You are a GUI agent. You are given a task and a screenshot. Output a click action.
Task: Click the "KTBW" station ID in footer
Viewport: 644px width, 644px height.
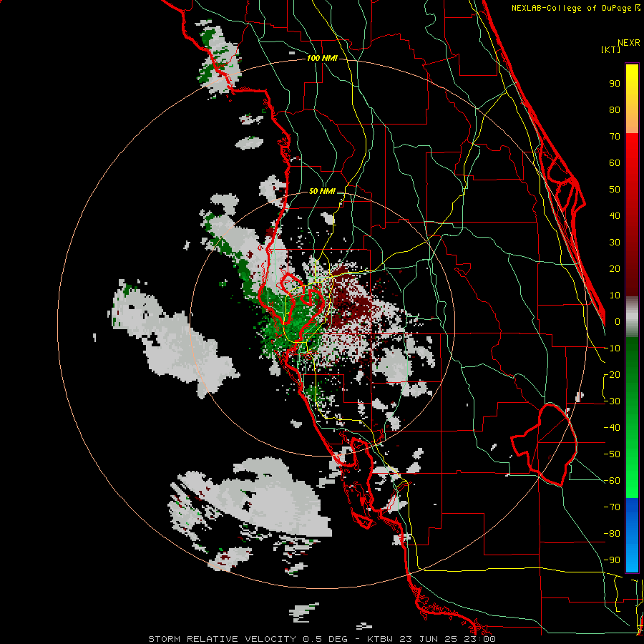pyautogui.click(x=380, y=639)
